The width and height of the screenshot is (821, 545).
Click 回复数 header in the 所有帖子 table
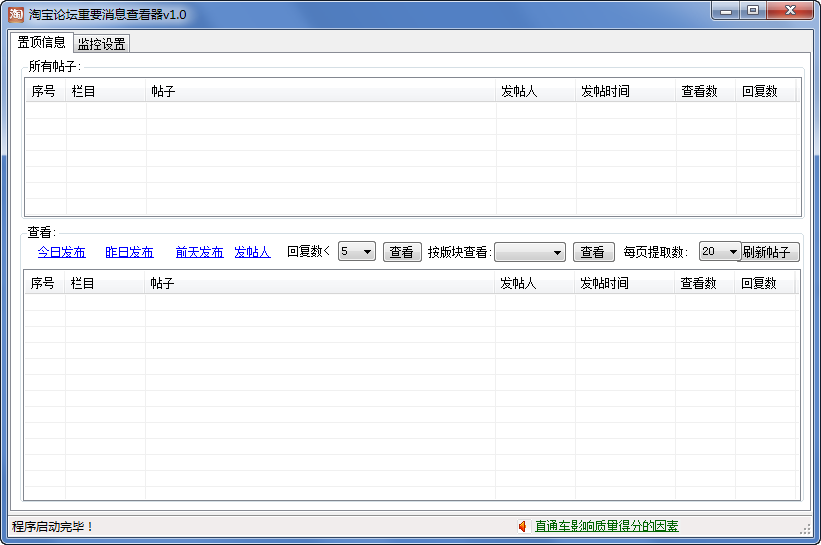(766, 91)
